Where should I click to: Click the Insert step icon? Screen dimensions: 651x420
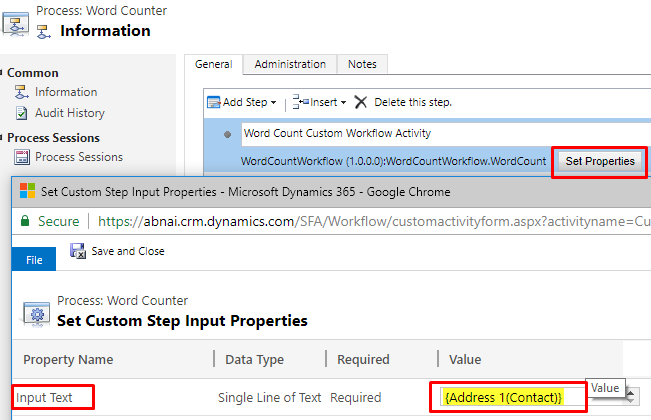point(301,102)
